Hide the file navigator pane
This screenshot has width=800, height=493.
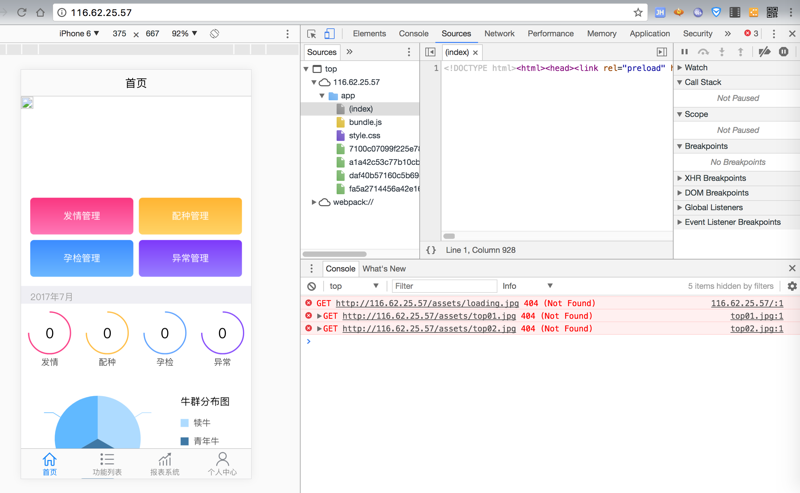pos(430,52)
